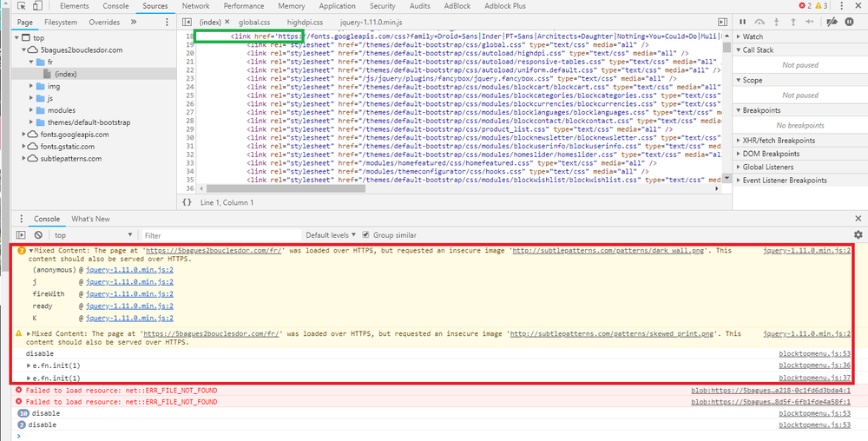The image size is (868, 441).
Task: Open the Overrides navigator tab
Action: 104,22
